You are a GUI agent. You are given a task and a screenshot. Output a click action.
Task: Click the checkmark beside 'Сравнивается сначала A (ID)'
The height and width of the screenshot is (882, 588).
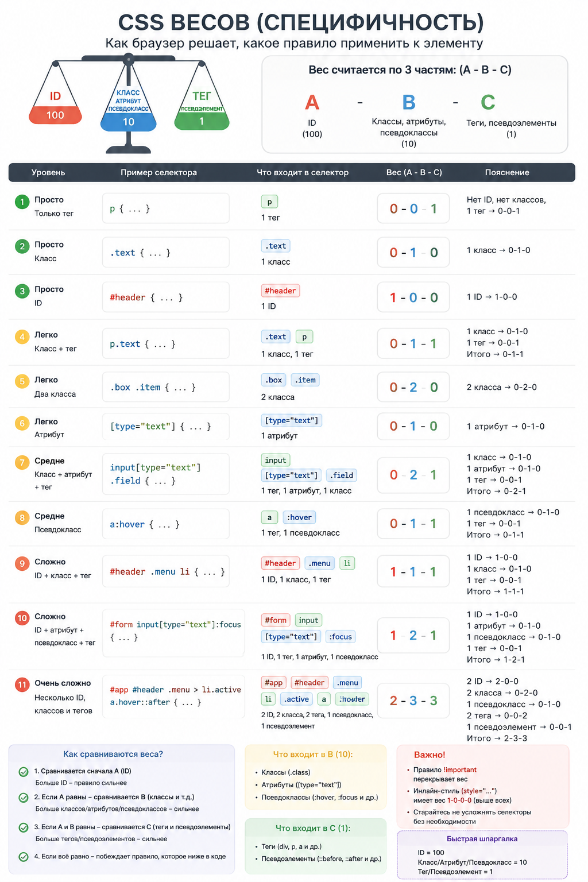pyautogui.click(x=24, y=772)
